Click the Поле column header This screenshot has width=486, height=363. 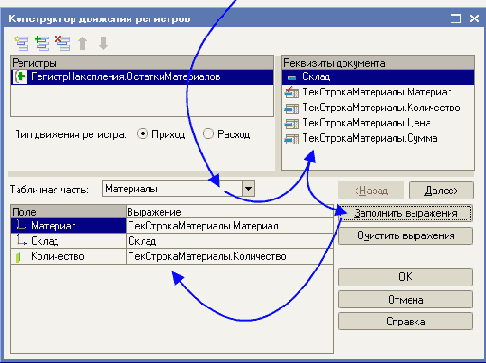[68, 212]
